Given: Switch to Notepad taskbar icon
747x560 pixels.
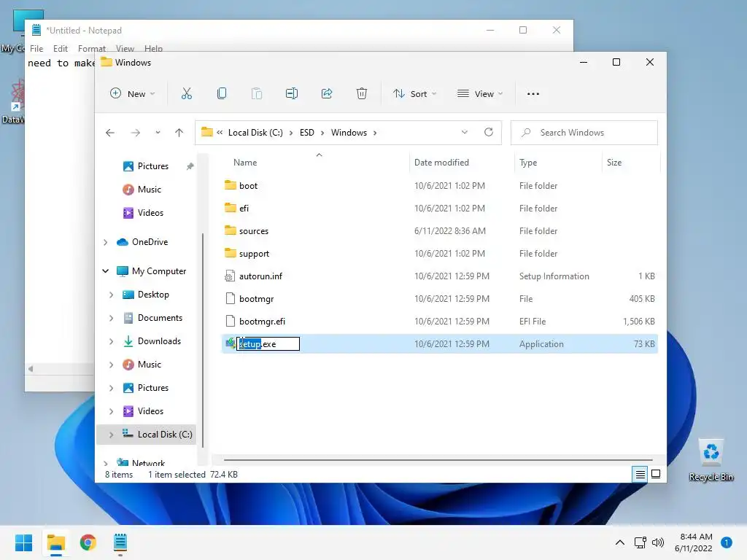Looking at the screenshot, I should 120,542.
